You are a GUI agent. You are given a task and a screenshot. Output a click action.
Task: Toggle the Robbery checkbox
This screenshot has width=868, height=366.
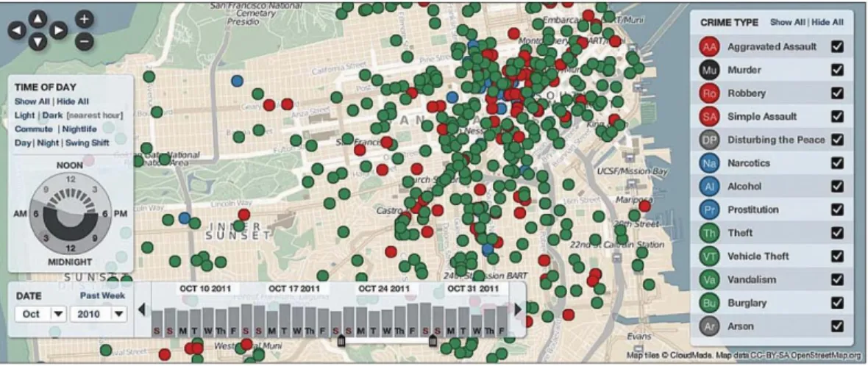838,93
